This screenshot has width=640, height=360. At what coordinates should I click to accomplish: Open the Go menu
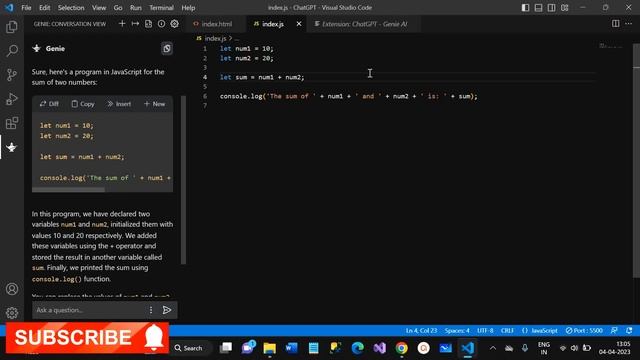(118, 8)
